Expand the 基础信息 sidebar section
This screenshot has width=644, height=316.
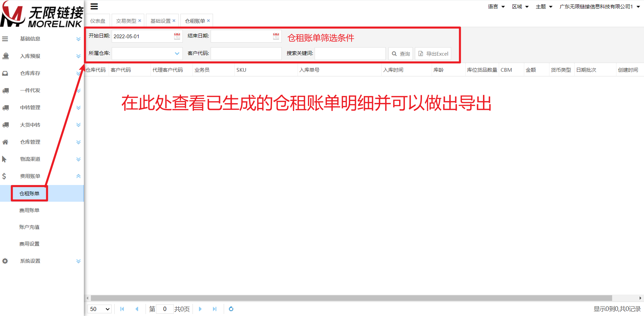pos(78,39)
